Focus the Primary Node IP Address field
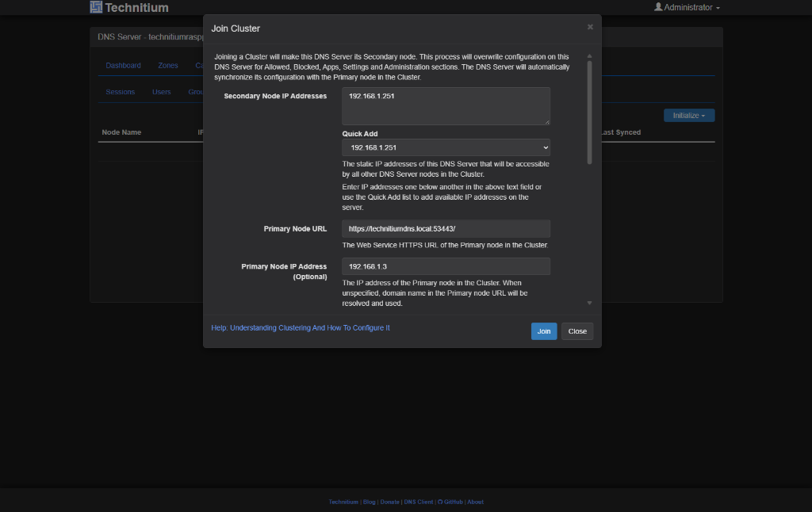This screenshot has width=812, height=512. point(446,266)
